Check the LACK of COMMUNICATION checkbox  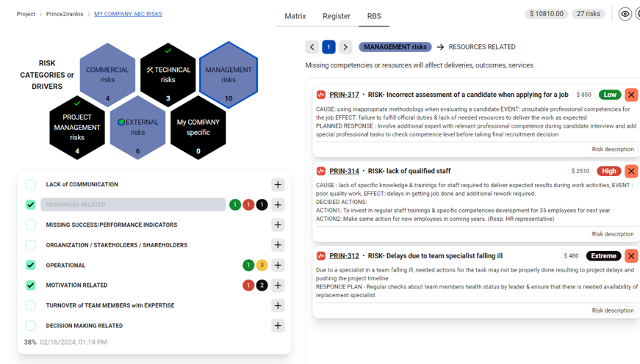click(x=31, y=185)
